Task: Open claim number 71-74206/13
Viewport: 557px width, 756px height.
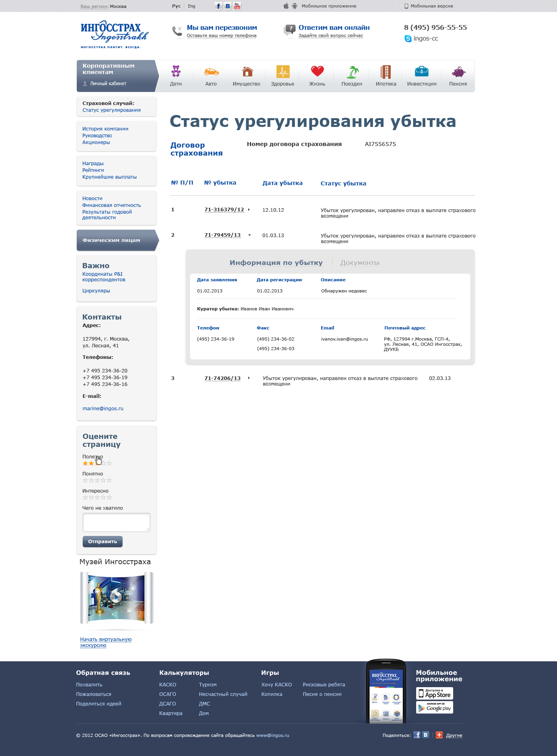Action: 223,378
